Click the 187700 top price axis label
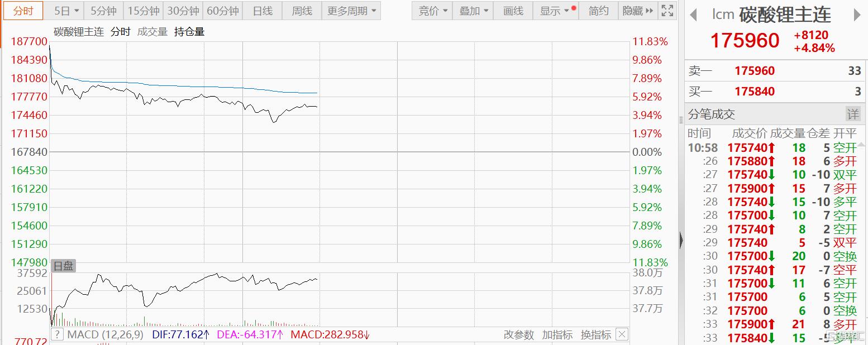The image size is (868, 345). pos(29,41)
